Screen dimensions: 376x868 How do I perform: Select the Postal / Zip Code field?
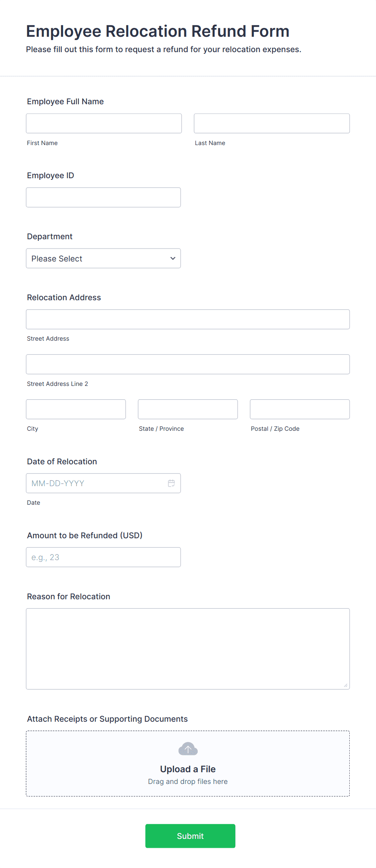click(x=300, y=409)
